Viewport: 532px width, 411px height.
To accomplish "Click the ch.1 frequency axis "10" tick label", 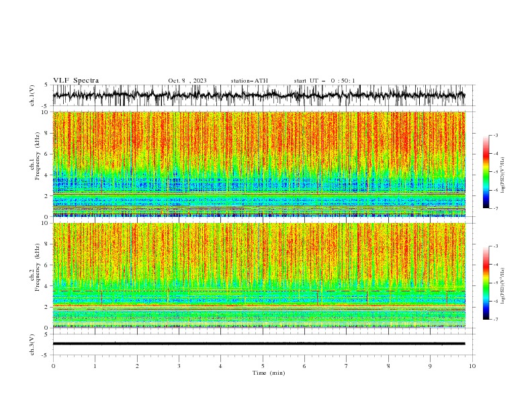I will [44, 112].
